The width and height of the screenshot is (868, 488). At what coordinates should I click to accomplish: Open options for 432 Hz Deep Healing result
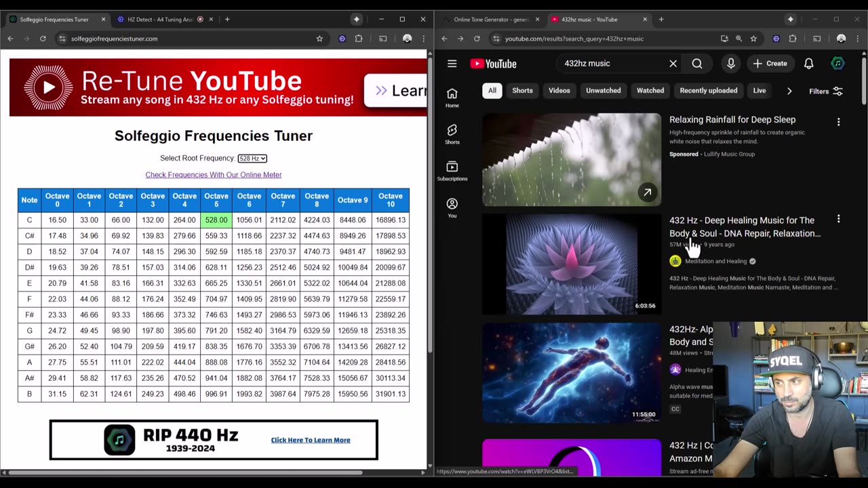point(838,219)
